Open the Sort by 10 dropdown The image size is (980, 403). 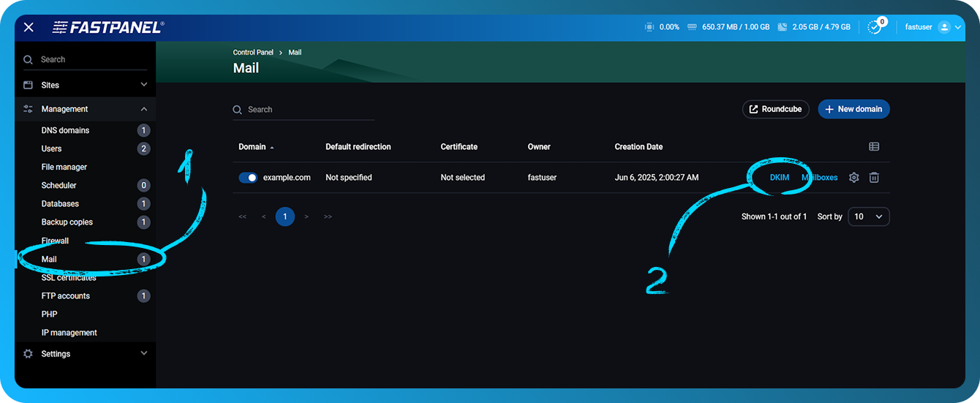coord(868,216)
